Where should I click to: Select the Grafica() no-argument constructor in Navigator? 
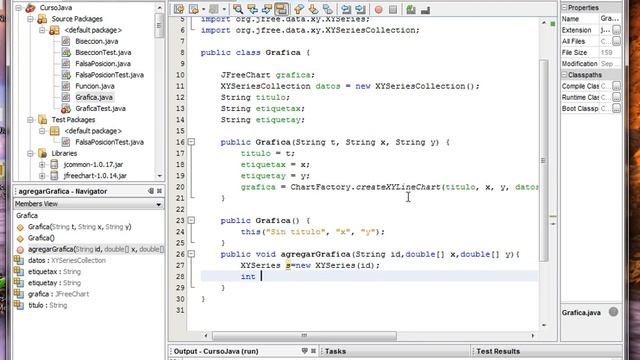tap(41, 238)
